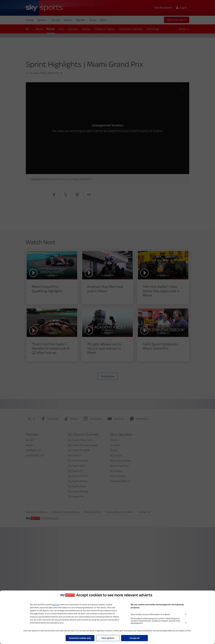
Task: Share the video on X
Action: tap(66, 194)
